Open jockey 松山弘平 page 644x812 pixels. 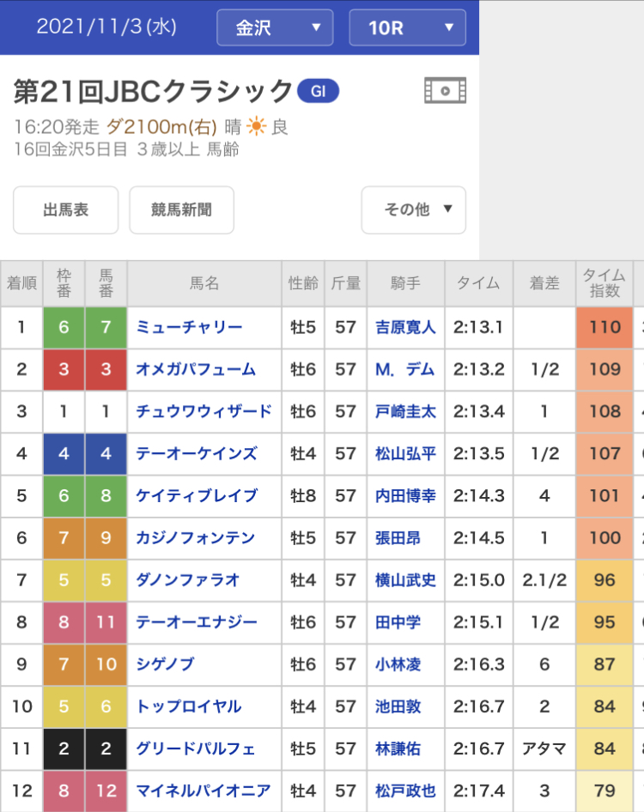coord(405,453)
